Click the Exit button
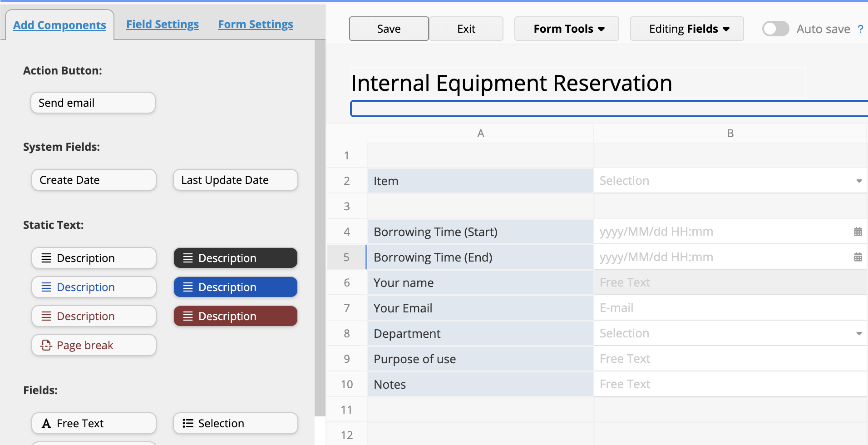 [466, 29]
